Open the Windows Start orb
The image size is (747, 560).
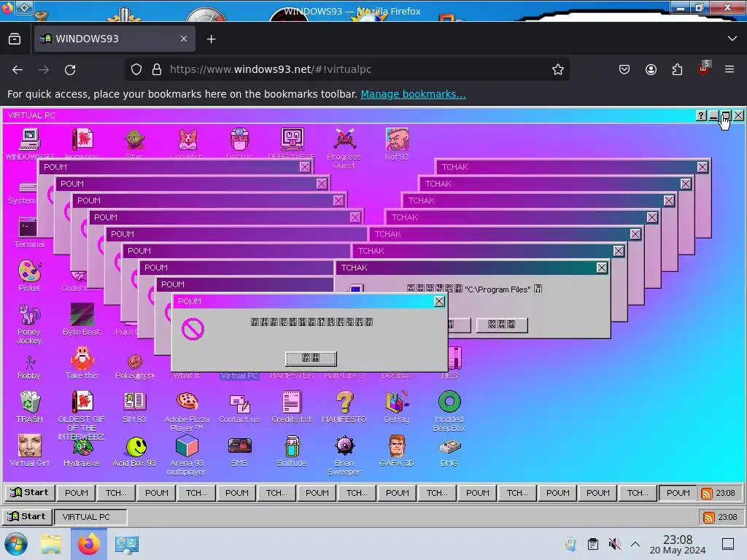tap(16, 544)
